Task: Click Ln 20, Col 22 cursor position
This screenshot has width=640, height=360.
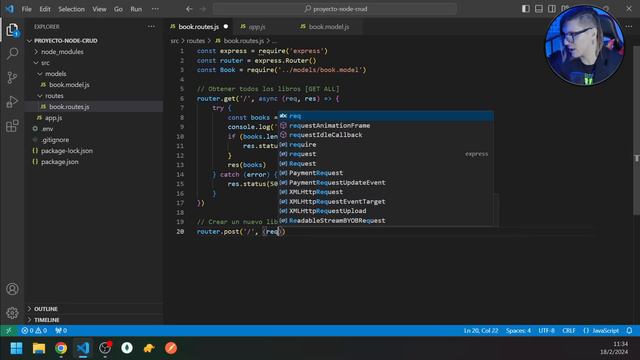Action: [481, 331]
